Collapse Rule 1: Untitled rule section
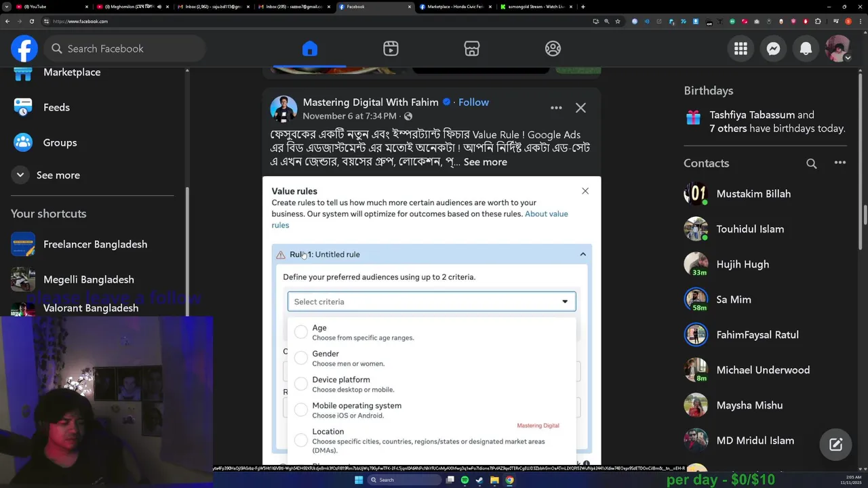 click(x=583, y=254)
